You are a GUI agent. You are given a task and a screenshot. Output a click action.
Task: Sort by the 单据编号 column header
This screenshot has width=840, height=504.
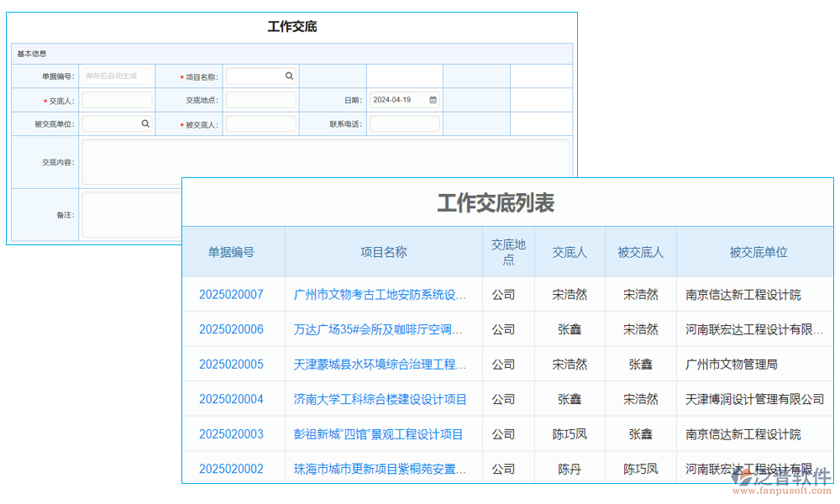pos(233,251)
